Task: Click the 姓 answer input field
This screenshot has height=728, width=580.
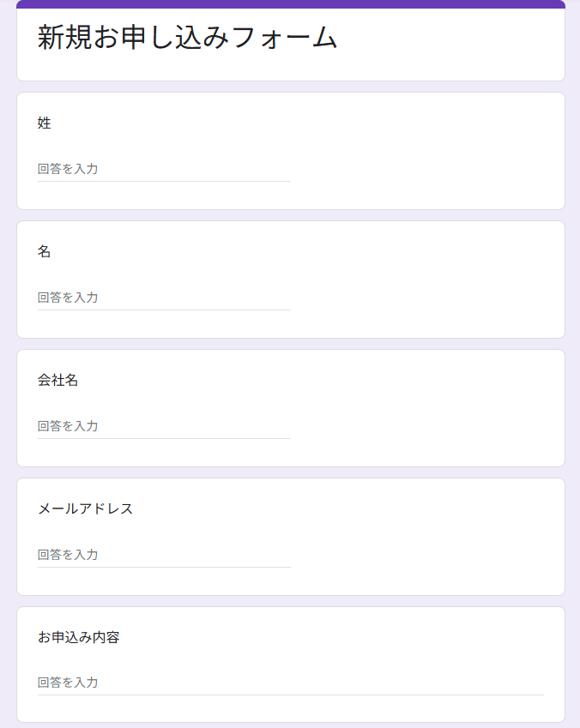Action: (x=163, y=169)
